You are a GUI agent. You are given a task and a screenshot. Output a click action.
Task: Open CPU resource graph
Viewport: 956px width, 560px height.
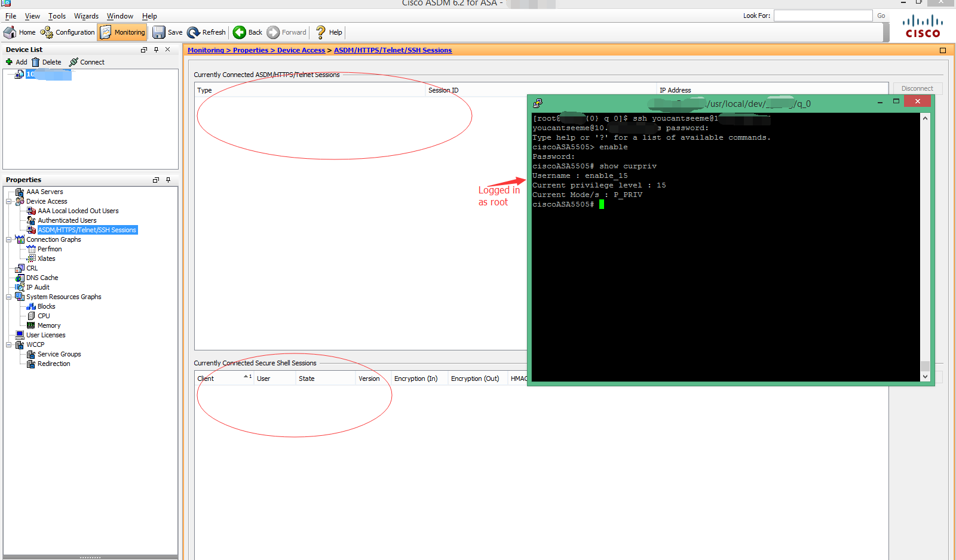[44, 316]
